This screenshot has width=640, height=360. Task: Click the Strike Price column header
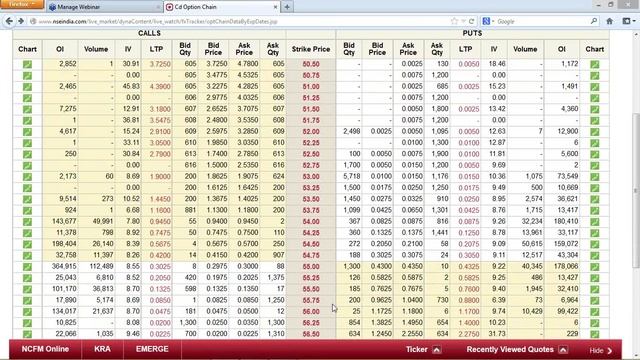(x=311, y=49)
